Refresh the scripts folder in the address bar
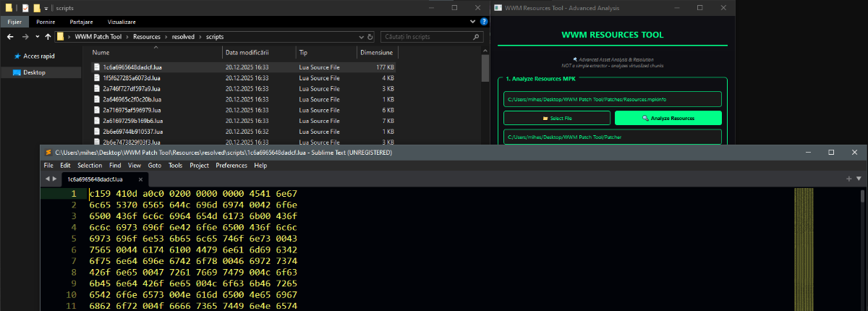The height and width of the screenshot is (311, 868). click(370, 36)
